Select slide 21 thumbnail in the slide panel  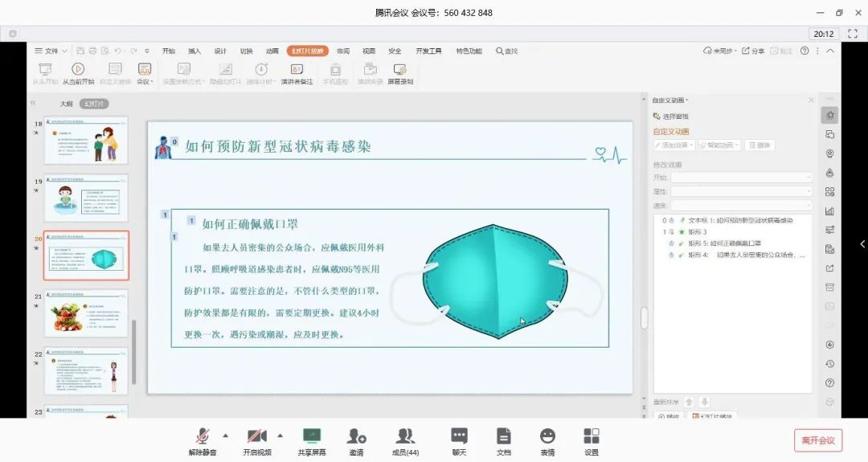pos(86,313)
